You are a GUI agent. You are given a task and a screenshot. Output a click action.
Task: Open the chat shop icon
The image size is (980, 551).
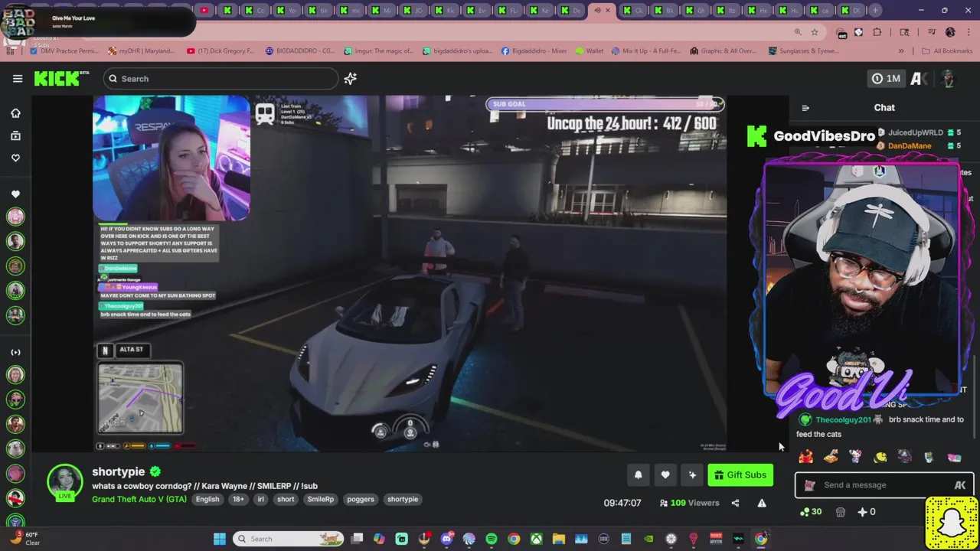[840, 512]
